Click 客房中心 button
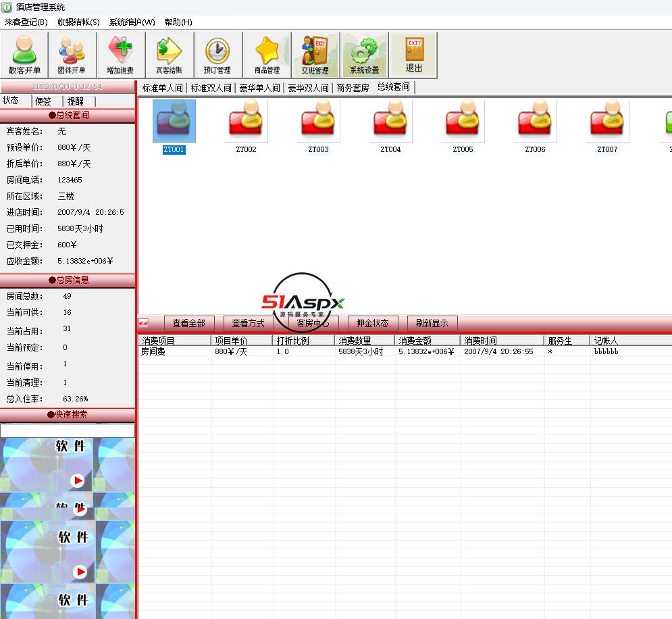The height and width of the screenshot is (619, 672). 313,323
